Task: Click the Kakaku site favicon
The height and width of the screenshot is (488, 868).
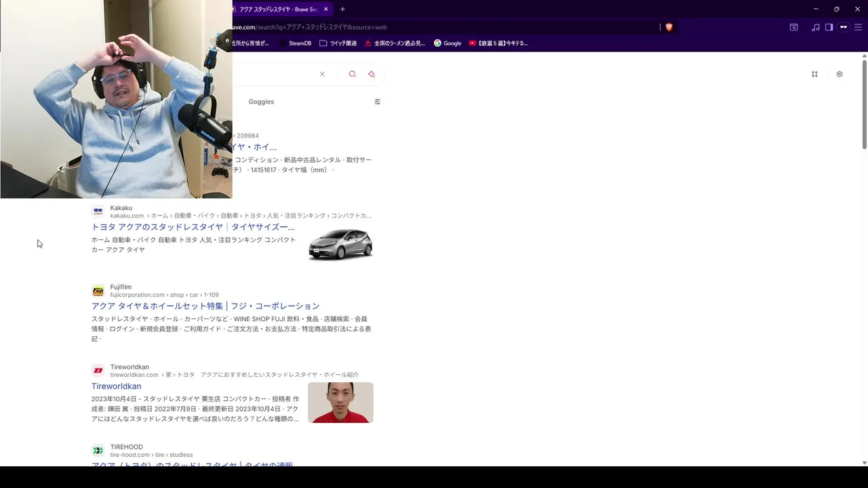Action: [98, 212]
